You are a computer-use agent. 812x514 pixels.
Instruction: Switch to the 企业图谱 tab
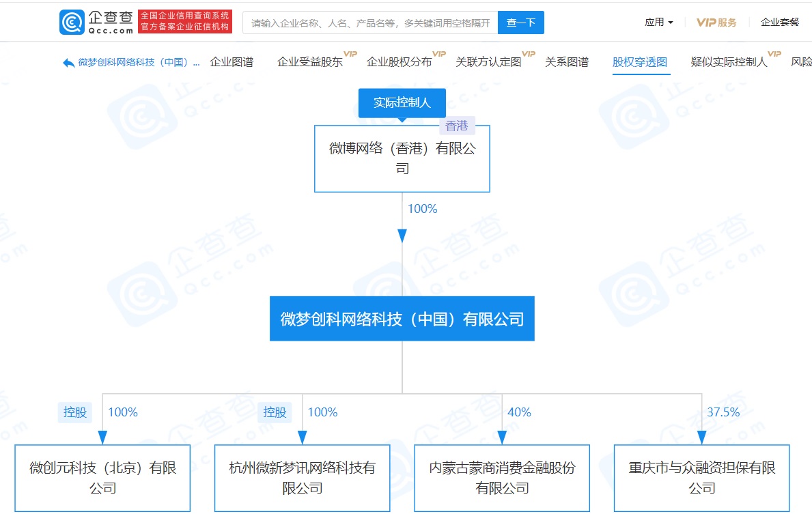coord(232,62)
